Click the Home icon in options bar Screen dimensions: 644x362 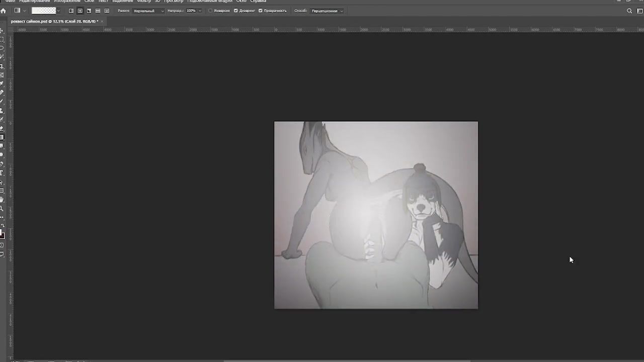(x=3, y=11)
